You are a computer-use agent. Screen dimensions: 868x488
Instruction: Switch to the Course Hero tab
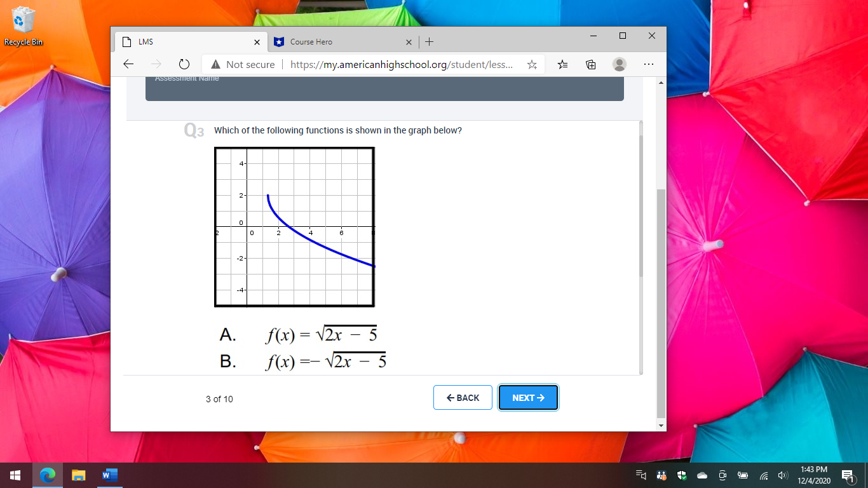click(343, 42)
